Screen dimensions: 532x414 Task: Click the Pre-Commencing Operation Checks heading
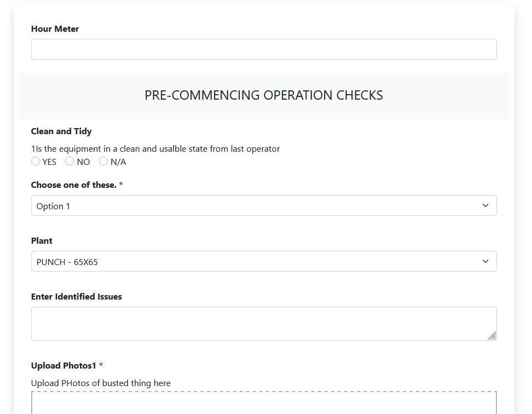[264, 95]
